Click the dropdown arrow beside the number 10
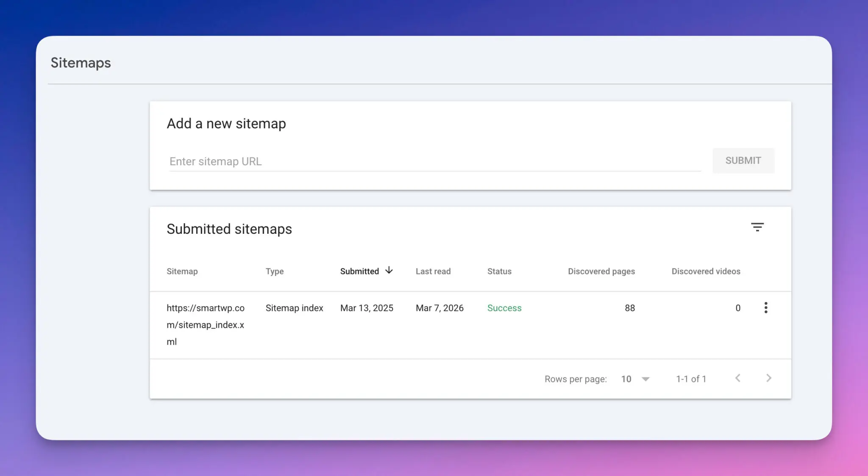 (645, 379)
